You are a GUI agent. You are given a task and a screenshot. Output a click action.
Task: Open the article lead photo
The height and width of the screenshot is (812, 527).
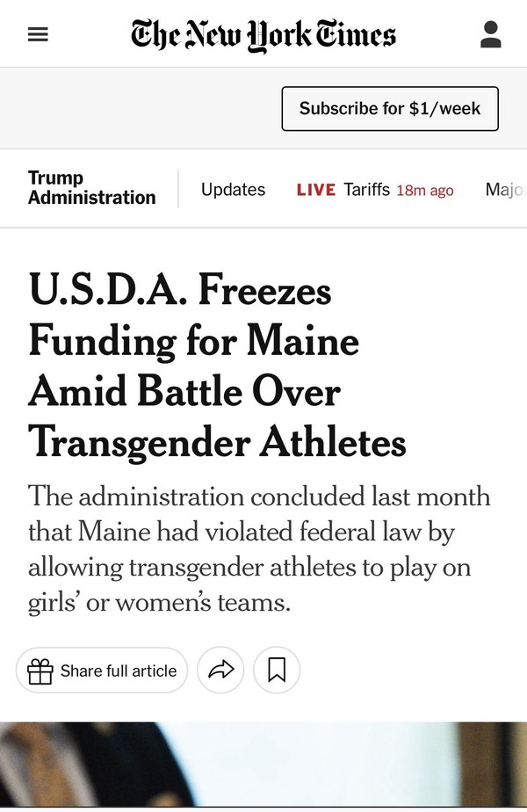pyautogui.click(x=263, y=766)
